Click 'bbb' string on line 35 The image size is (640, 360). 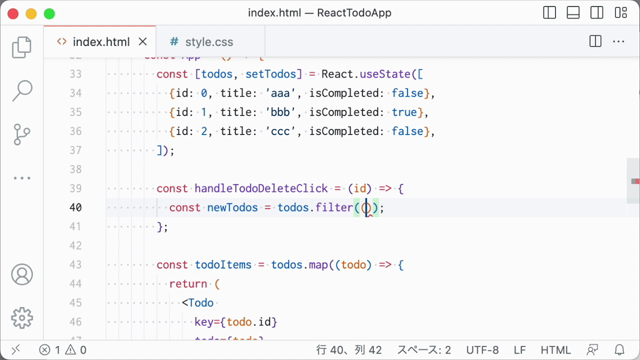(x=280, y=112)
